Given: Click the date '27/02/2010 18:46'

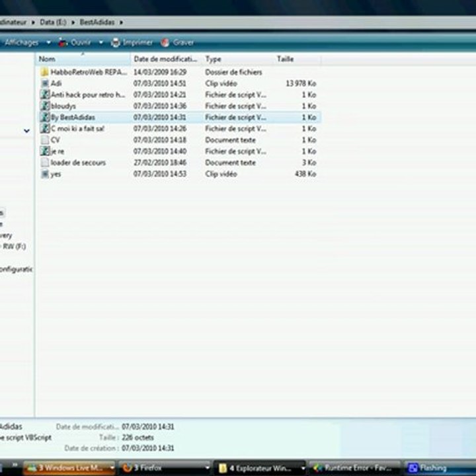Looking at the screenshot, I should click(160, 163).
